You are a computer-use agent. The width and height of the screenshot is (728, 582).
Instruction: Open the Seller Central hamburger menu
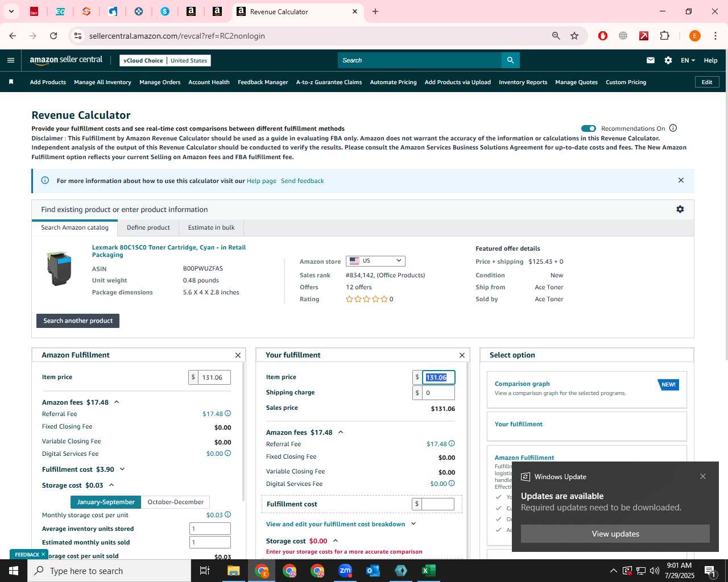click(11, 60)
